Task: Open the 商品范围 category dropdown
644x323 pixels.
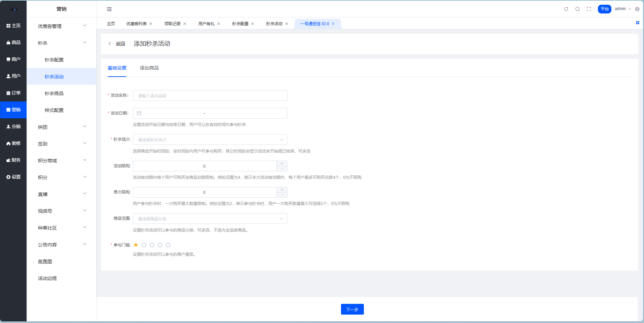Action: coord(210,219)
